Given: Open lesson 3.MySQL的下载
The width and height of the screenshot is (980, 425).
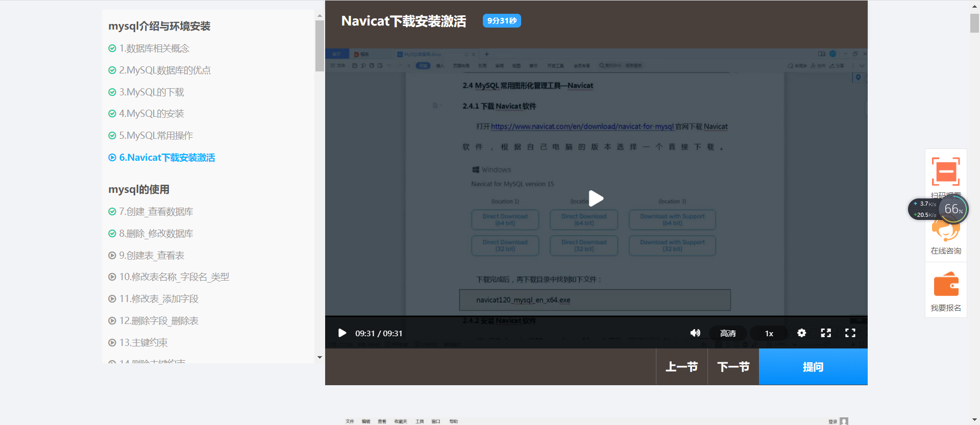Looking at the screenshot, I should (152, 92).
